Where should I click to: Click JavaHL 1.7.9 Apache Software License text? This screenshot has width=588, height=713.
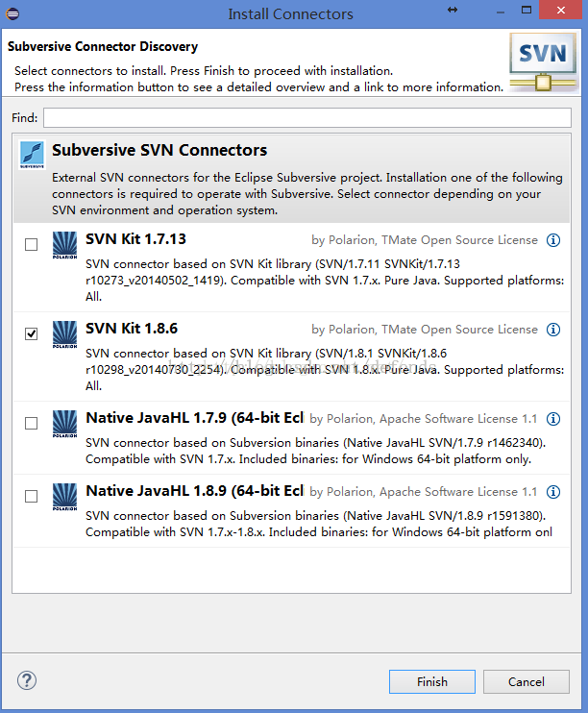pyautogui.click(x=424, y=419)
